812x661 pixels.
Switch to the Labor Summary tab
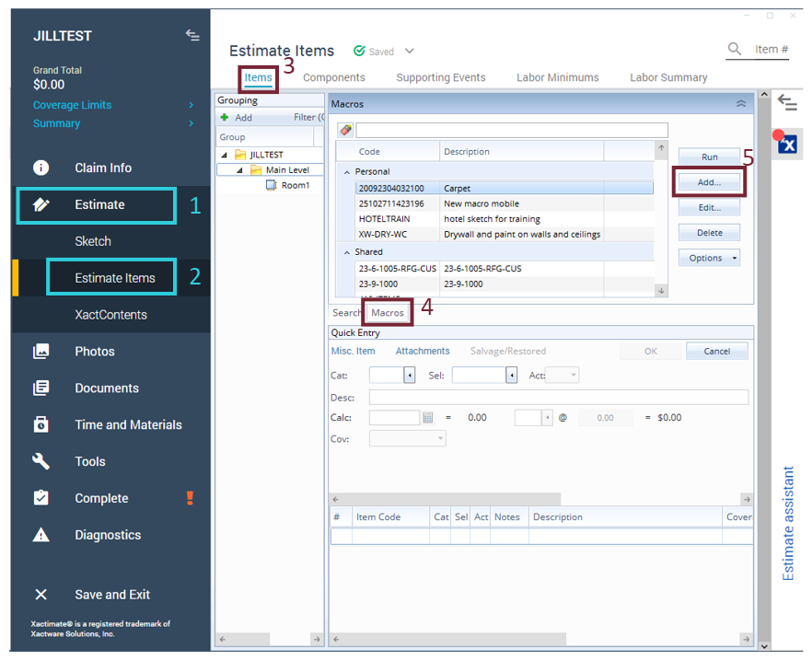(668, 78)
